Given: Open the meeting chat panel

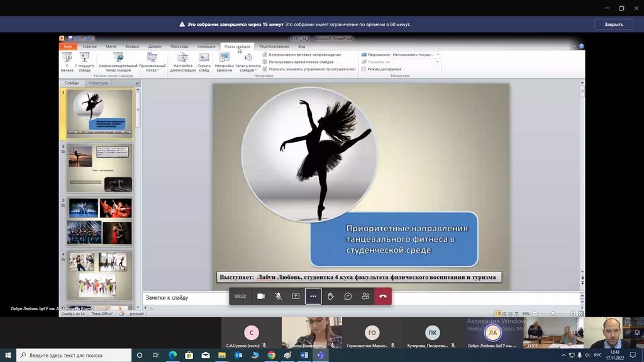Looking at the screenshot, I should click(x=348, y=296).
